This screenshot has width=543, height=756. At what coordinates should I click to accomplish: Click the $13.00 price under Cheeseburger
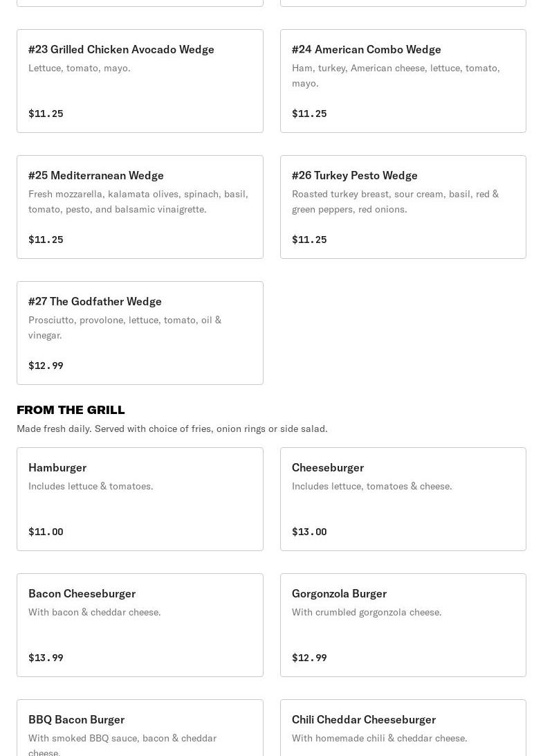[309, 532]
